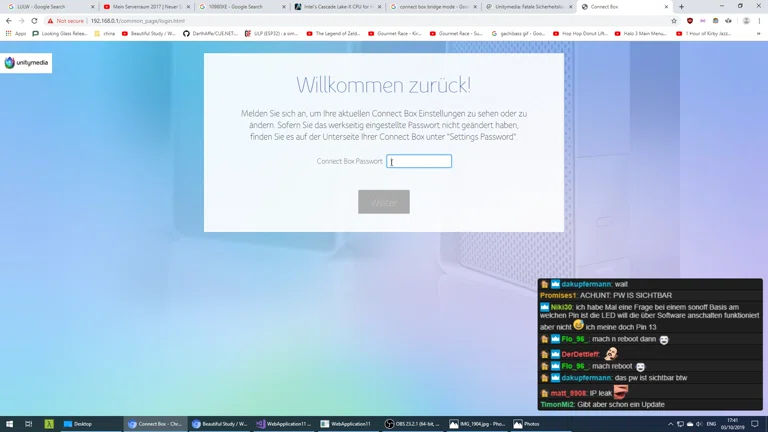Open Task View in the taskbar
Viewport: 768px width, 432px height.
coord(28,424)
